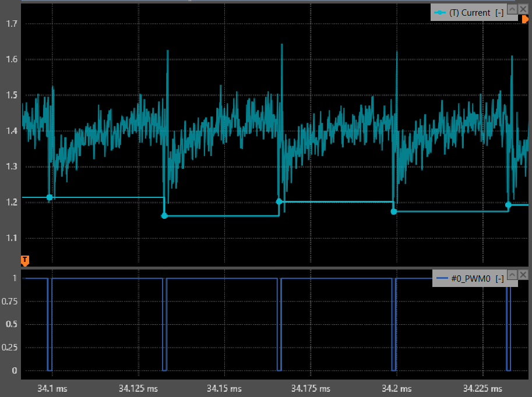Toggle visibility of the #0_PWM0 signal

(x=523, y=275)
